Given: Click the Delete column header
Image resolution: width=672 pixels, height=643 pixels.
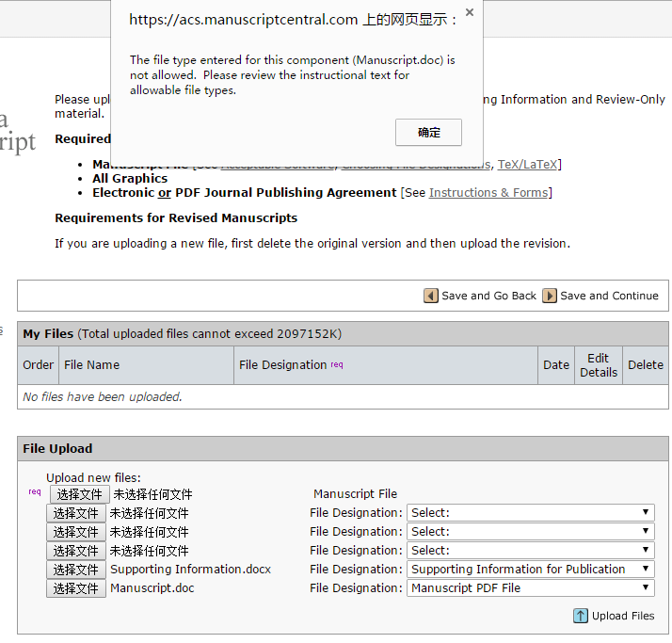Looking at the screenshot, I should 646,365.
